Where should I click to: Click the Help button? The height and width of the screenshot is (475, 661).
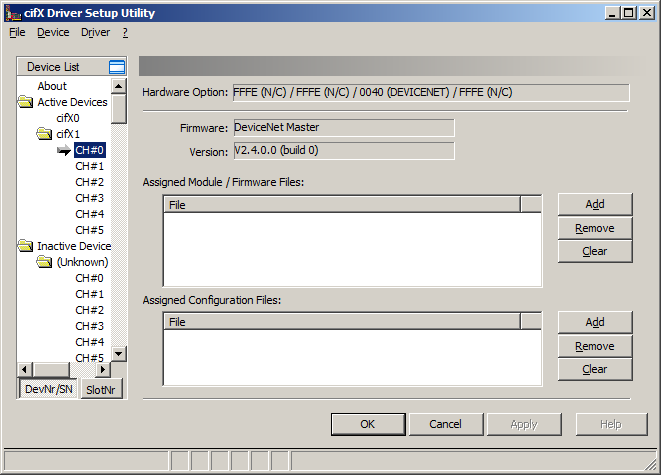coord(611,424)
